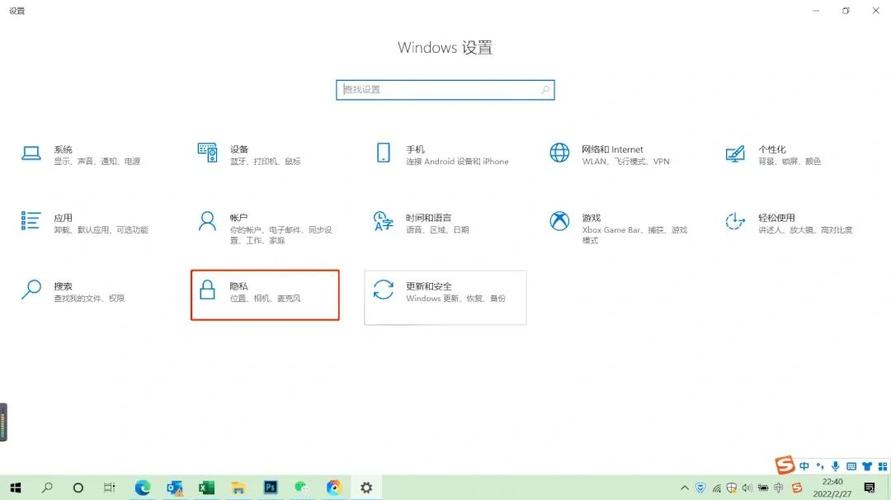Toggle punctuation mode on Sogou IME bar
The height and width of the screenshot is (500, 891).
tap(820, 466)
